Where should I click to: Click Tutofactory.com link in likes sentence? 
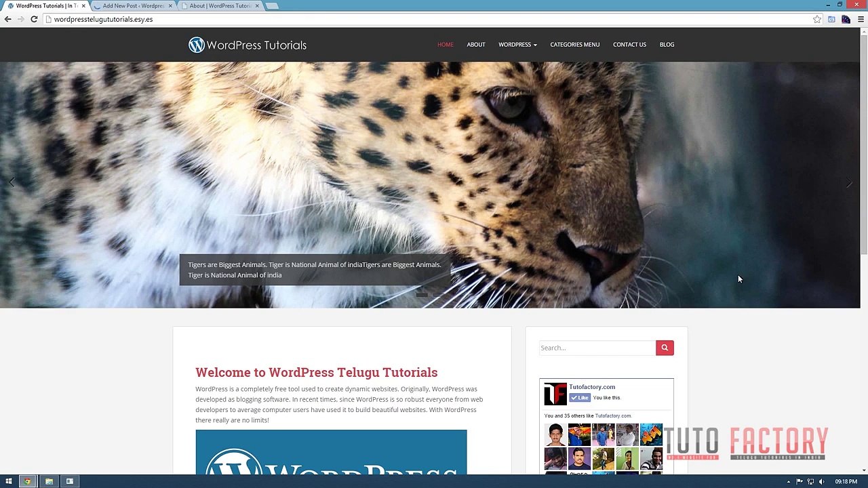613,416
